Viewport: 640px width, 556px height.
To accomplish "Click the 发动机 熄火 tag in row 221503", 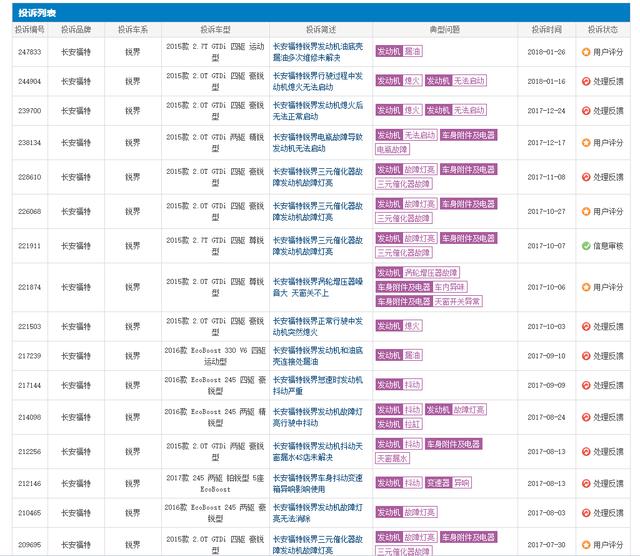I will tap(399, 326).
